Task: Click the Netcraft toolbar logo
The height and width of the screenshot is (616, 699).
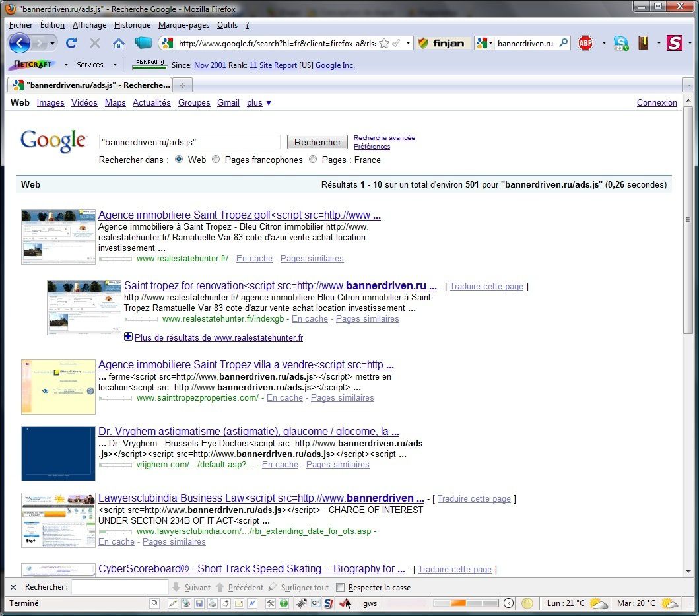Action: point(32,65)
